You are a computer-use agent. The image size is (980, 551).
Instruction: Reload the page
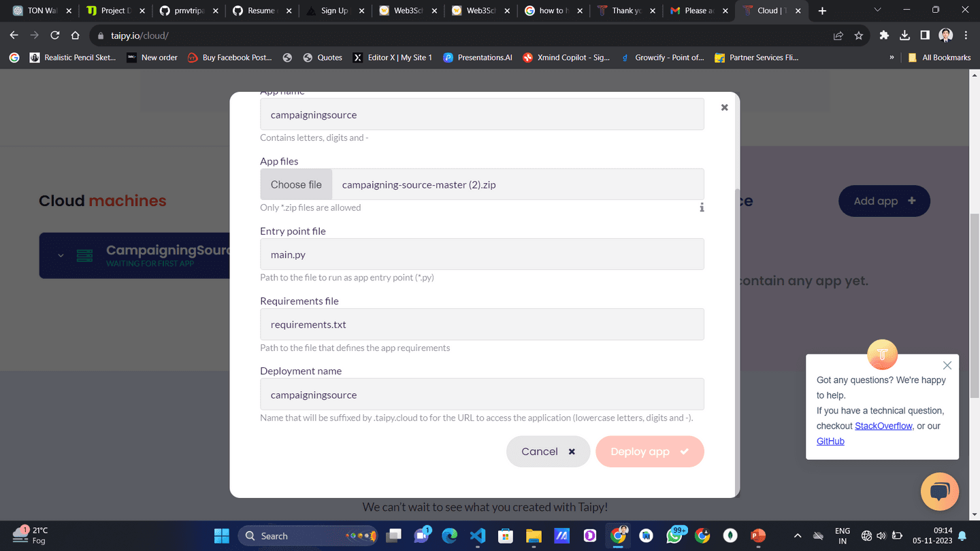click(x=55, y=35)
